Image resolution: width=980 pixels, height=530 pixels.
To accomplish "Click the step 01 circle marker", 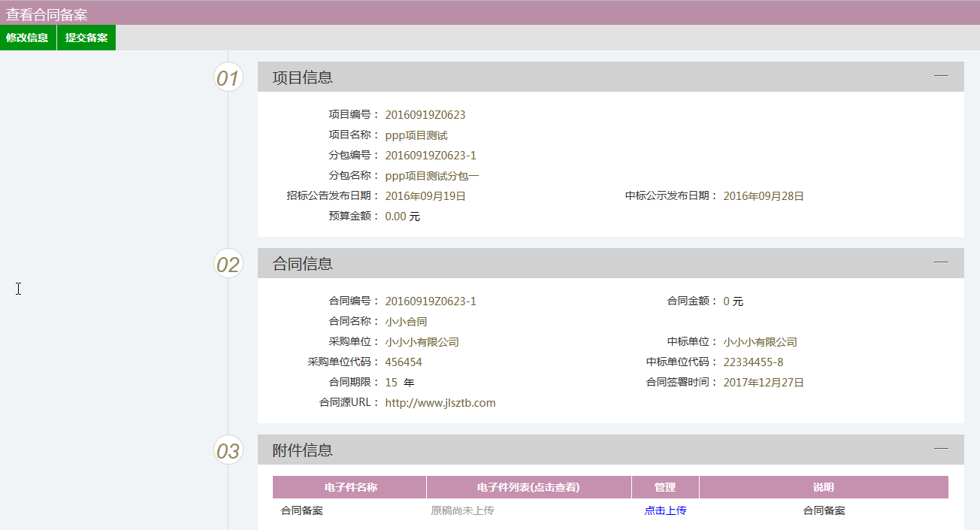I will (x=228, y=77).
